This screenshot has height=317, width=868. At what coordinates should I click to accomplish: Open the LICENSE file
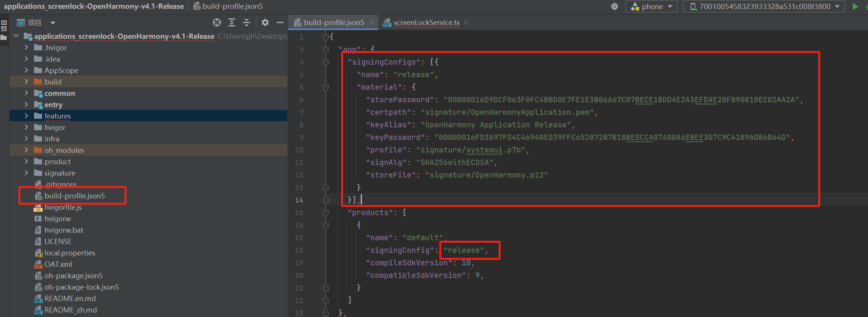click(x=58, y=241)
